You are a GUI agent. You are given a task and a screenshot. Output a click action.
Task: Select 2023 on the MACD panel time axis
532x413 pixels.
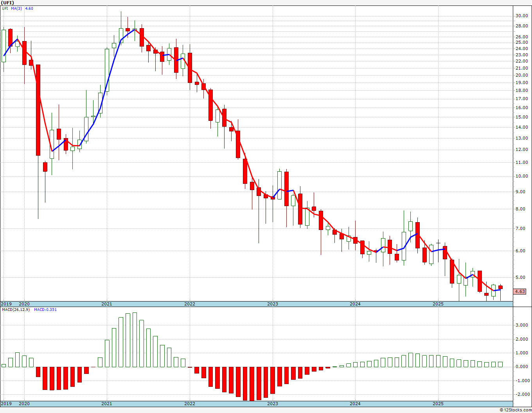(273, 404)
